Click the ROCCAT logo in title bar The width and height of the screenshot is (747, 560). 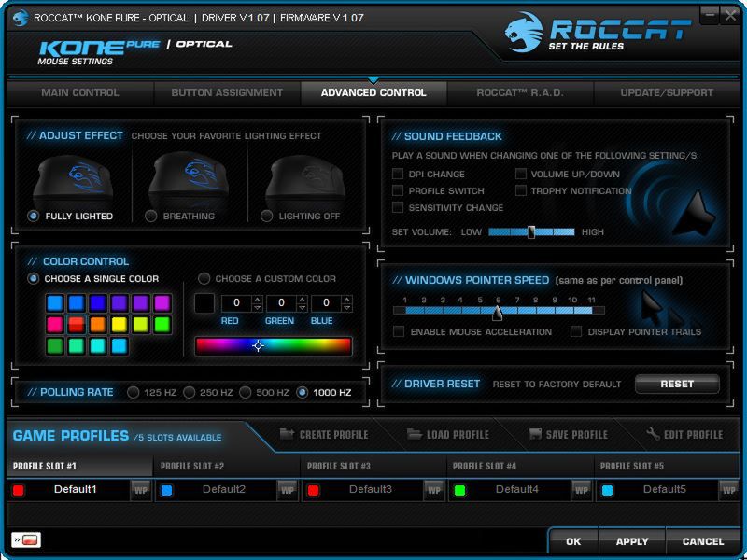[21, 18]
